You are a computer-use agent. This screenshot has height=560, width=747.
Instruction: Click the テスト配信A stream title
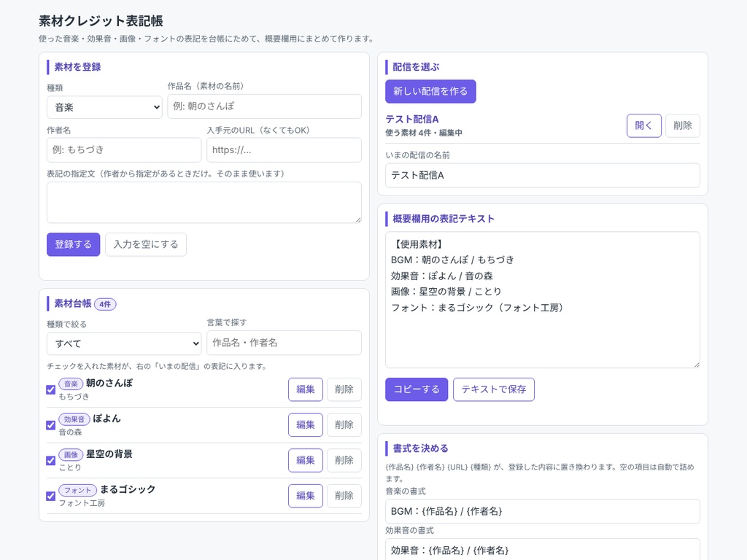412,119
